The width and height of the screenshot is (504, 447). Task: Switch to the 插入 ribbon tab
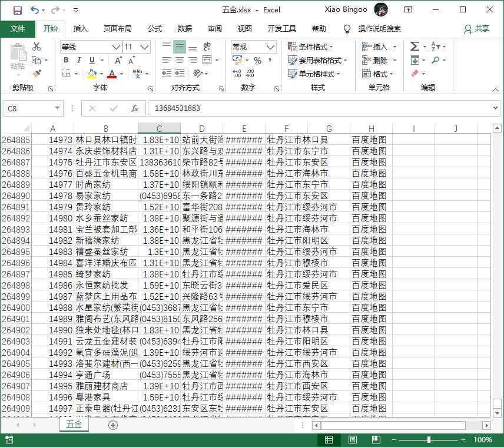[79, 28]
